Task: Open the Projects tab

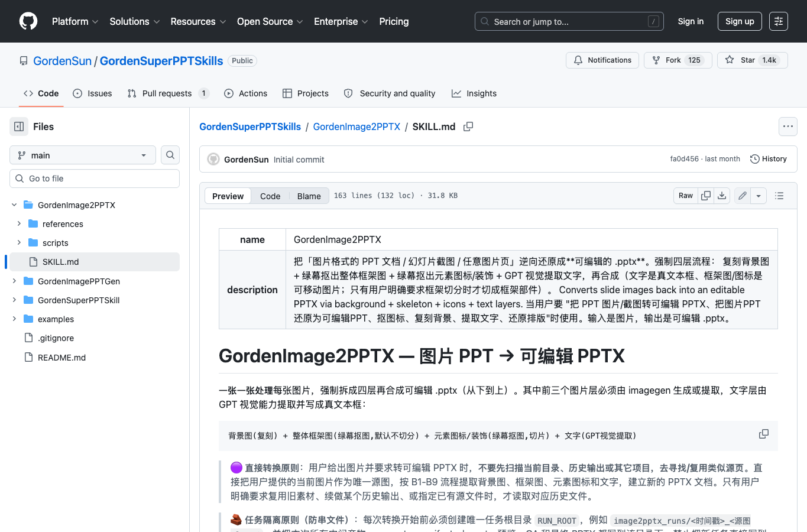Action: (x=306, y=93)
